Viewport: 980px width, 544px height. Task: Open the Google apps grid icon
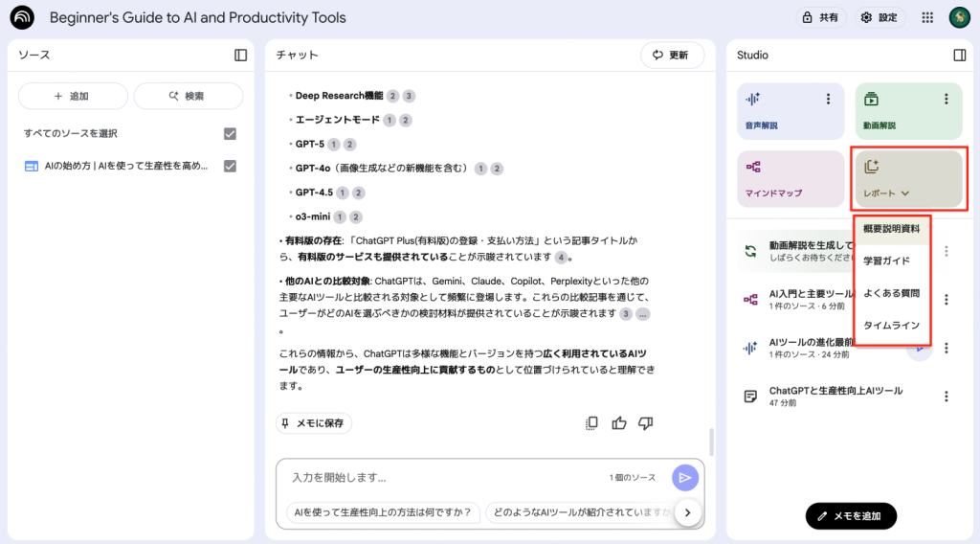pos(927,17)
